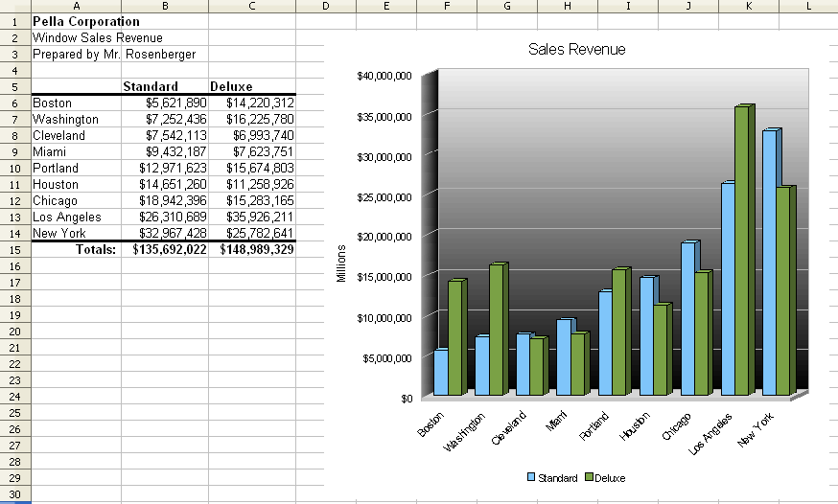Select the Millions axis title on chart

(x=341, y=262)
